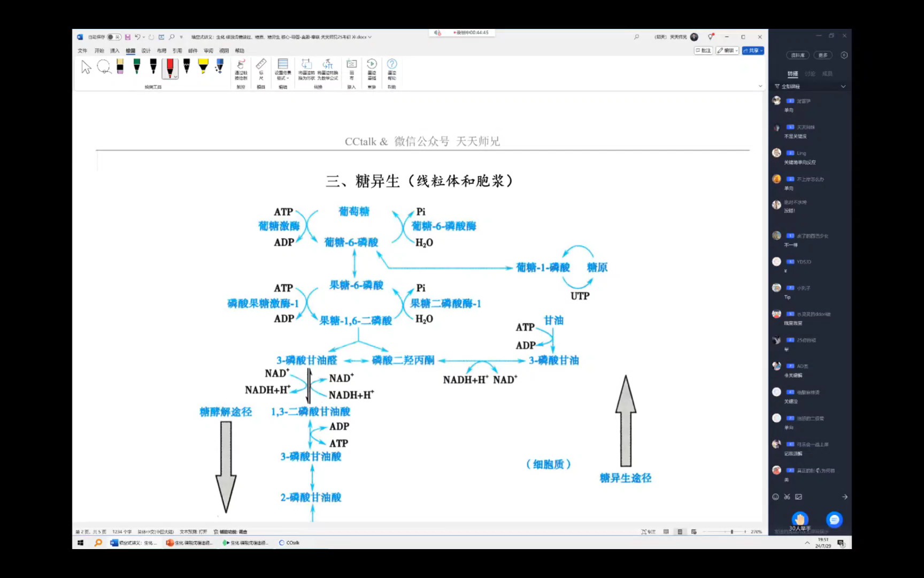Click the blue chat bubble button
The image size is (924, 578).
tap(834, 519)
